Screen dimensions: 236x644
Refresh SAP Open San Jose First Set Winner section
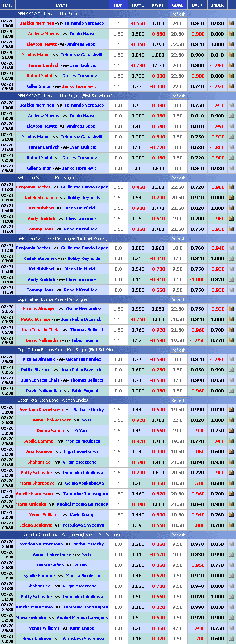point(178,239)
